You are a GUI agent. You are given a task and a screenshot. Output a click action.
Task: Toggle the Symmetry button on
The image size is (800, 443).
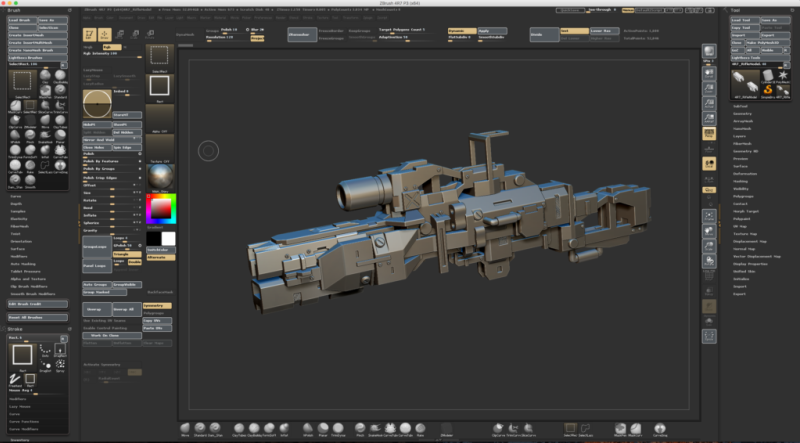point(156,304)
